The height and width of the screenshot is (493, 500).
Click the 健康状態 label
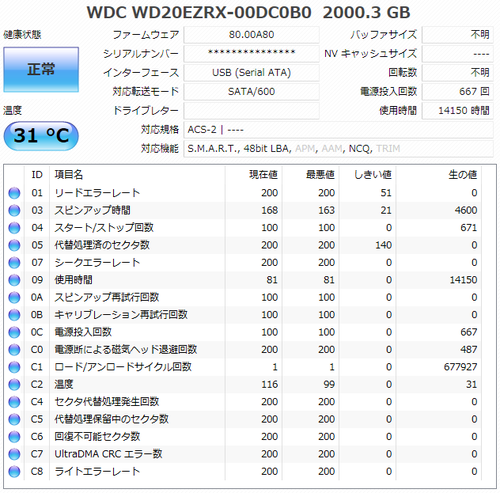tap(22, 35)
